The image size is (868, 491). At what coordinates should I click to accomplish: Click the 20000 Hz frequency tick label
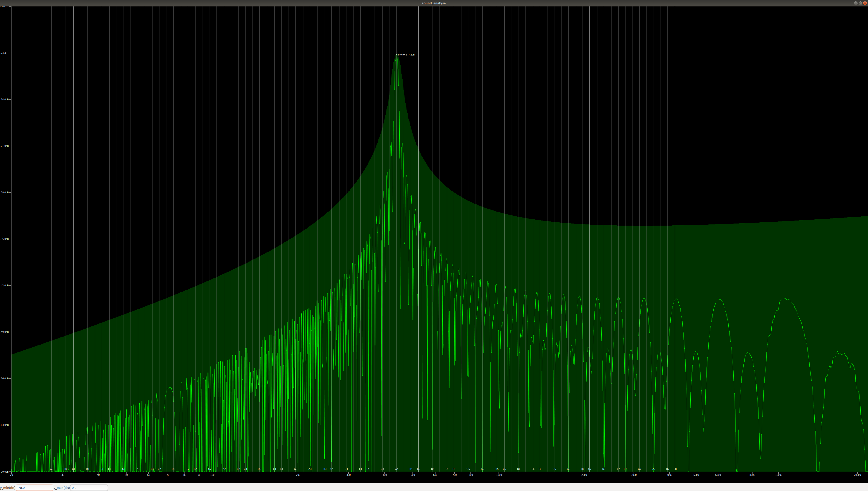(857, 475)
